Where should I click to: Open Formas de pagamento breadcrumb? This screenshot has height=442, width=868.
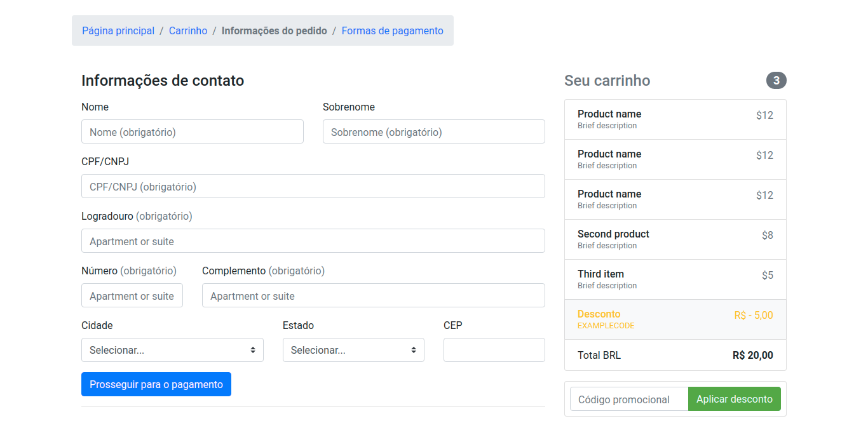(393, 30)
